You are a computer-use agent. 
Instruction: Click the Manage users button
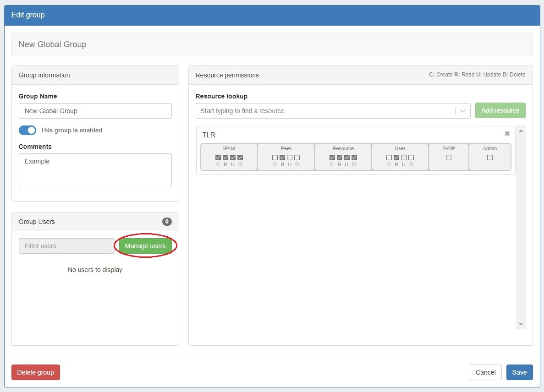(x=145, y=246)
